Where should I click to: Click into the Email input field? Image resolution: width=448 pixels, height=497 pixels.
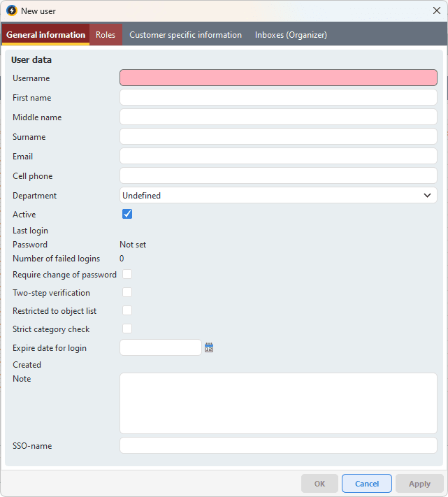point(278,156)
